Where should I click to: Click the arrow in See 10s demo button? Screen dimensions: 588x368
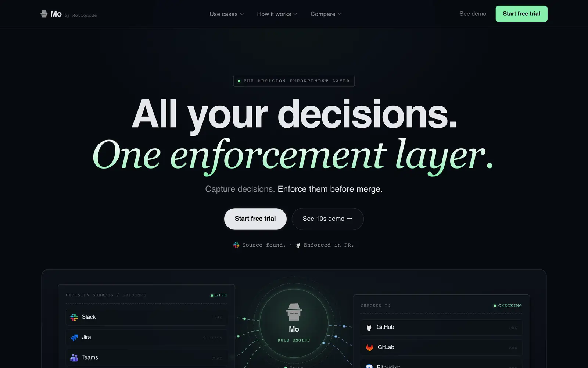pyautogui.click(x=349, y=219)
